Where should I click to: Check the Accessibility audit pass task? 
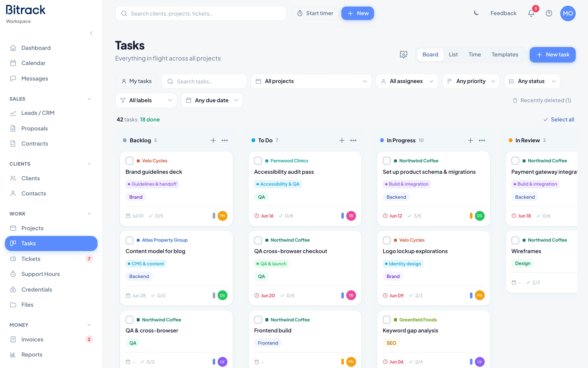(258, 161)
